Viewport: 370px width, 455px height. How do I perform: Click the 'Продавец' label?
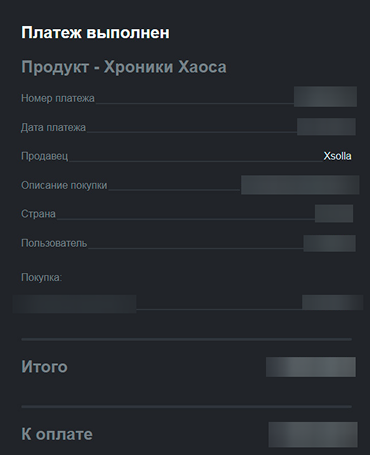pos(44,156)
